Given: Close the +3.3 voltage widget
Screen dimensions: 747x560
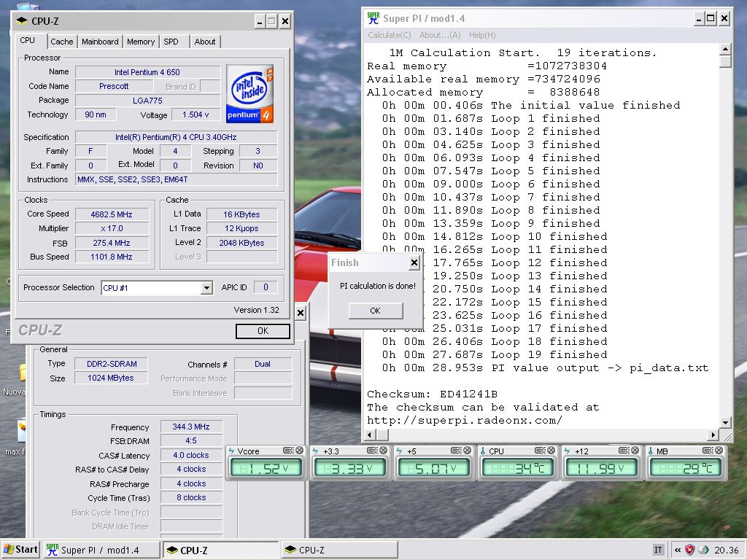Looking at the screenshot, I should click(x=383, y=451).
